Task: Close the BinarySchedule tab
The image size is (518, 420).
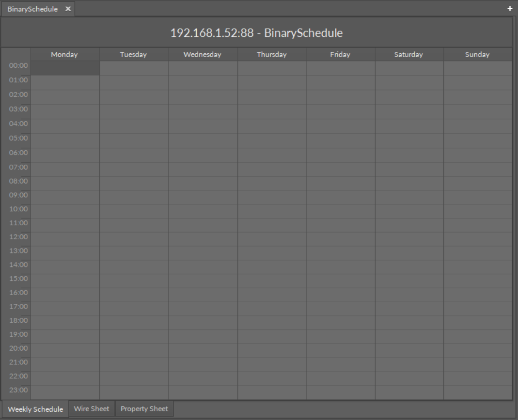Action: coord(68,9)
